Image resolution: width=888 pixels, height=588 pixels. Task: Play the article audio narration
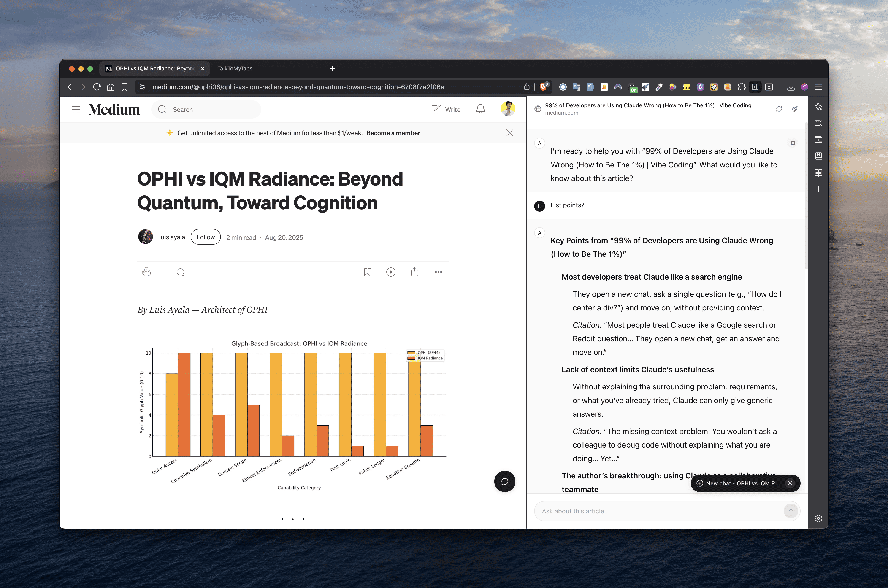391,272
